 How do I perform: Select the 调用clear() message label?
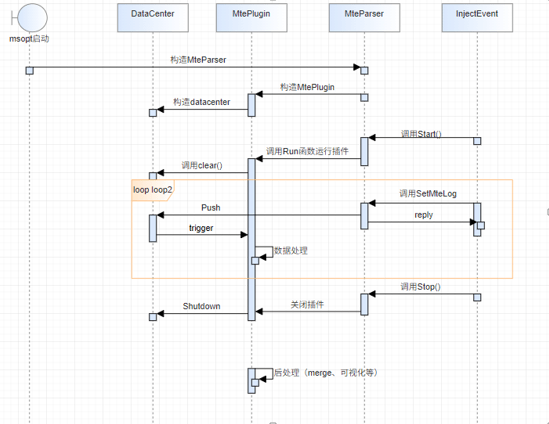pyautogui.click(x=202, y=165)
